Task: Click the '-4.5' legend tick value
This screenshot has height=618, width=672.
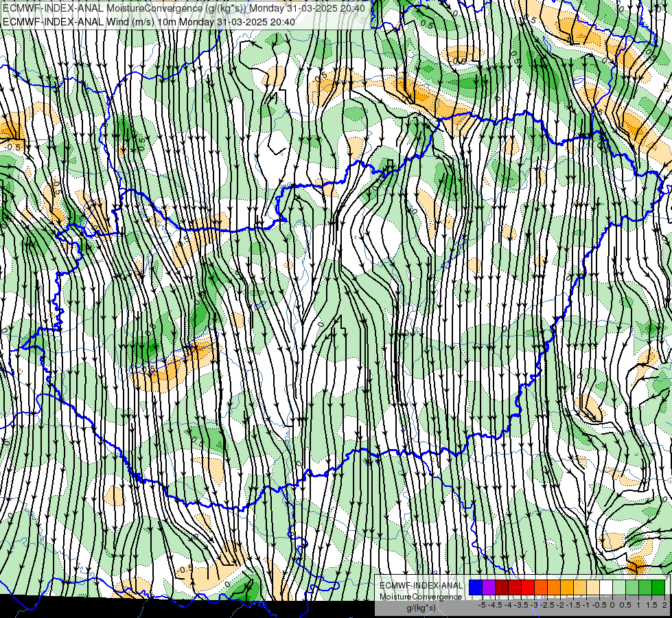Action: (x=496, y=605)
